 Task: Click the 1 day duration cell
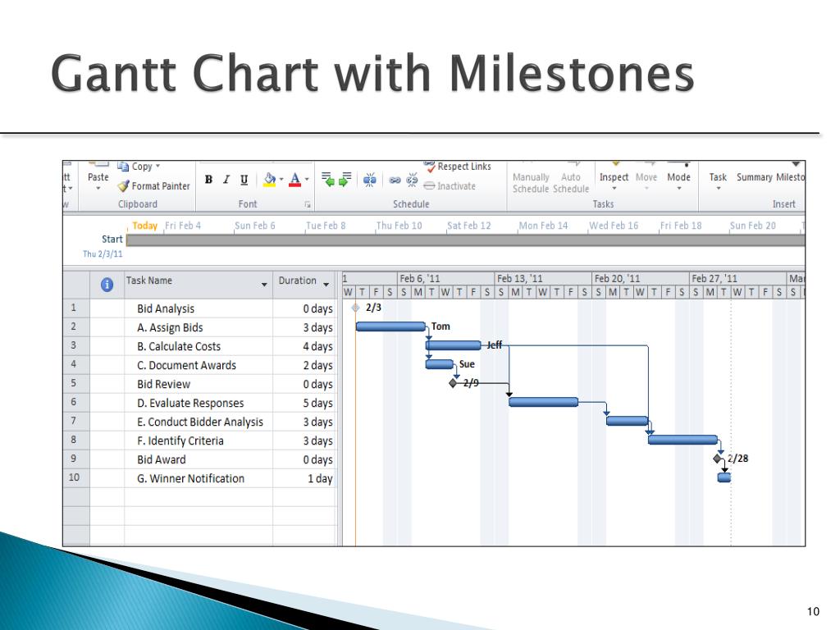(x=304, y=478)
